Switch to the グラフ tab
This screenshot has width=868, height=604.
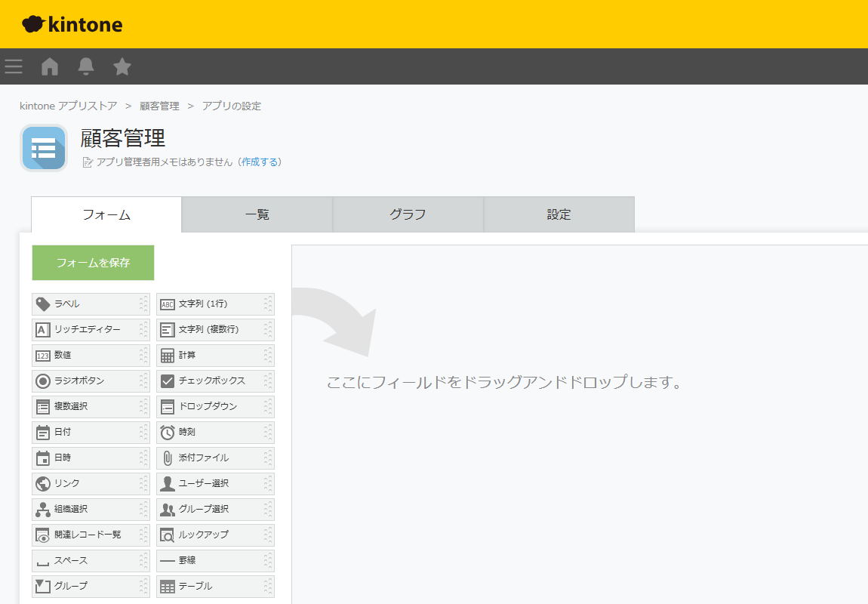(x=408, y=215)
